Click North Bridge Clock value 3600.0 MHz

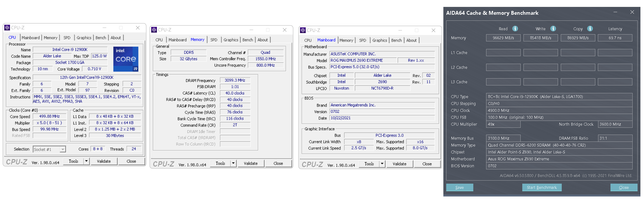coord(615,124)
